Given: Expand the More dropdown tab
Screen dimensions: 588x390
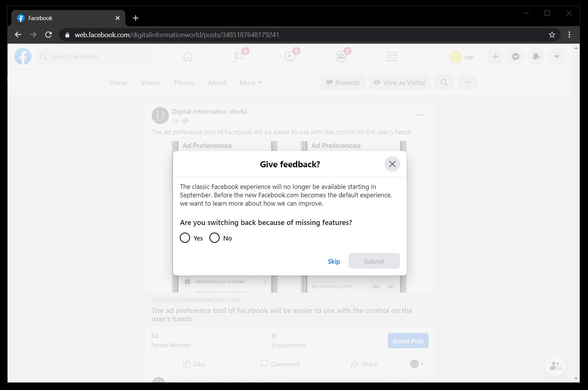Looking at the screenshot, I should [x=251, y=83].
